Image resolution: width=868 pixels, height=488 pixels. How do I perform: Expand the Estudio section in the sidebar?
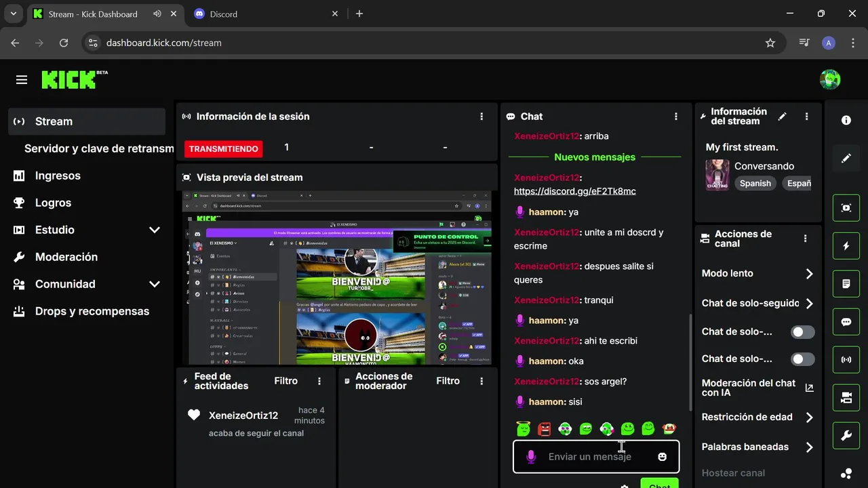(x=155, y=230)
